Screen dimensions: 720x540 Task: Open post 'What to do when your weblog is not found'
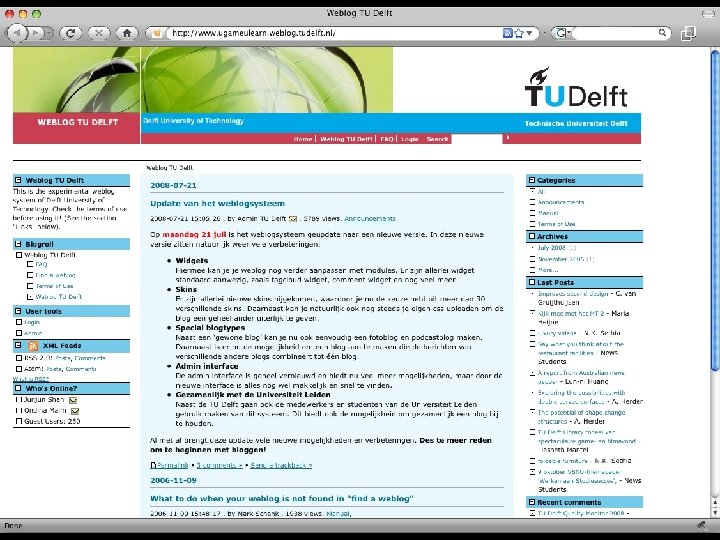coord(281,498)
